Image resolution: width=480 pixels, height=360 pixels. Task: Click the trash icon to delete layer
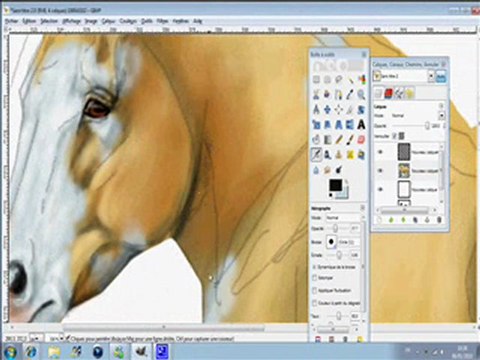pos(439,220)
